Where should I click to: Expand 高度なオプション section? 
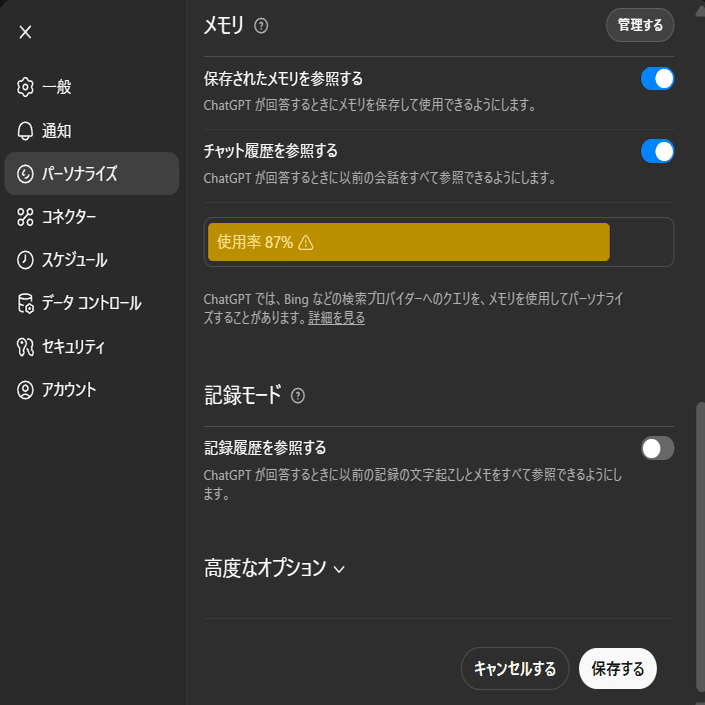pyautogui.click(x=275, y=568)
